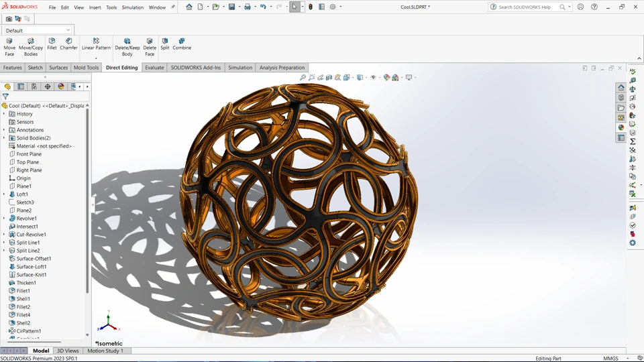Image resolution: width=644 pixels, height=362 pixels.
Task: Click the Motion Study 1 tab
Action: pyautogui.click(x=105, y=351)
